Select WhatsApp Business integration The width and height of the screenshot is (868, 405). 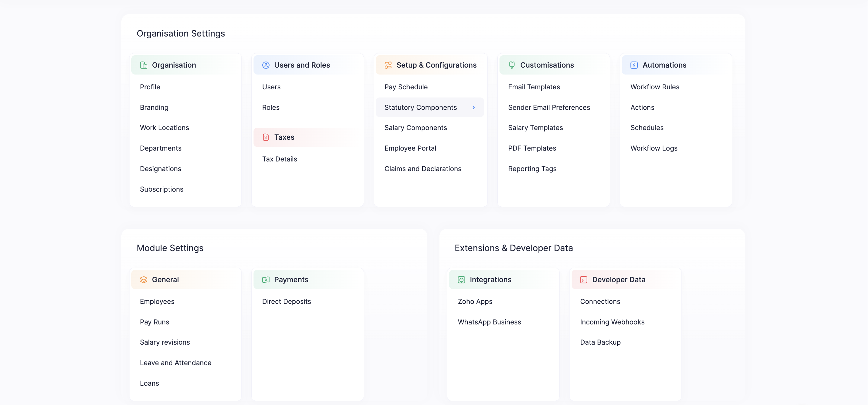pyautogui.click(x=489, y=322)
